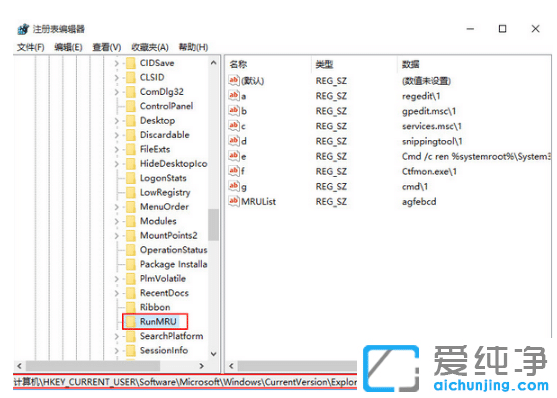The height and width of the screenshot is (398, 557).
Task: Click the string icon of value b
Action: [x=233, y=111]
